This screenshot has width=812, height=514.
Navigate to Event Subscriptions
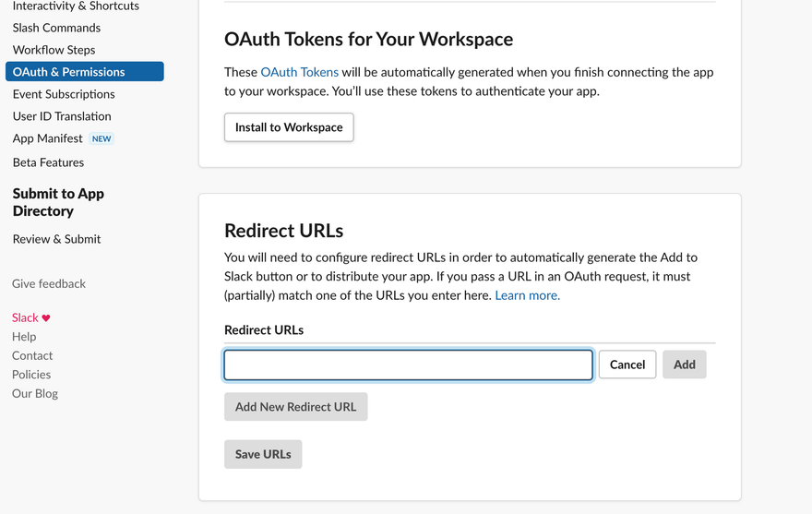tap(64, 94)
